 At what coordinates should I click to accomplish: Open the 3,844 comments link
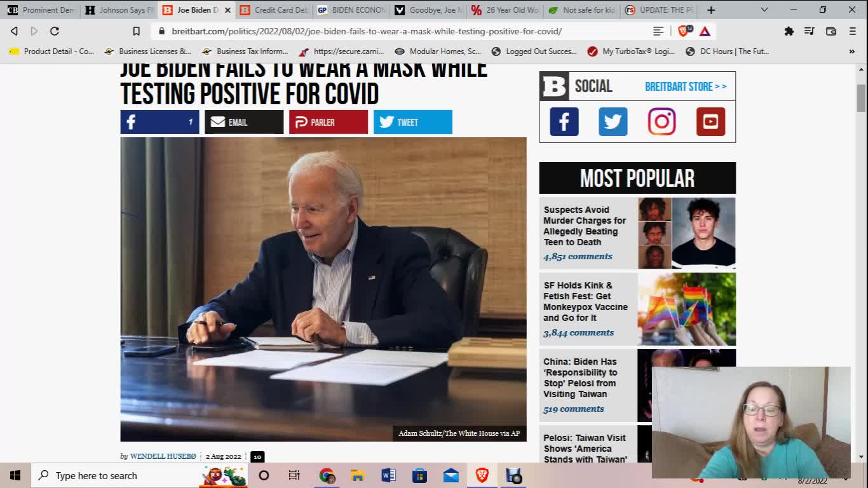(578, 332)
